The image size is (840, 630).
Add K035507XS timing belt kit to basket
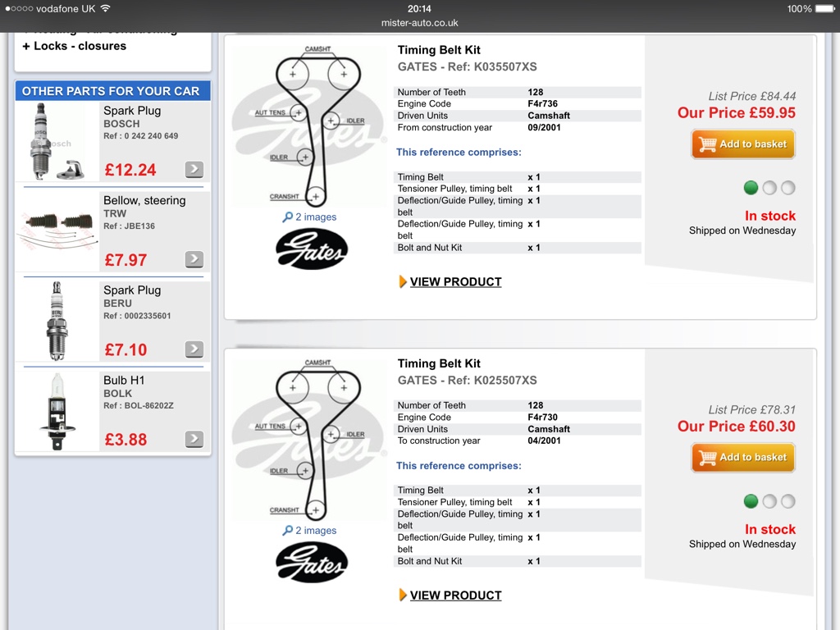tap(743, 144)
